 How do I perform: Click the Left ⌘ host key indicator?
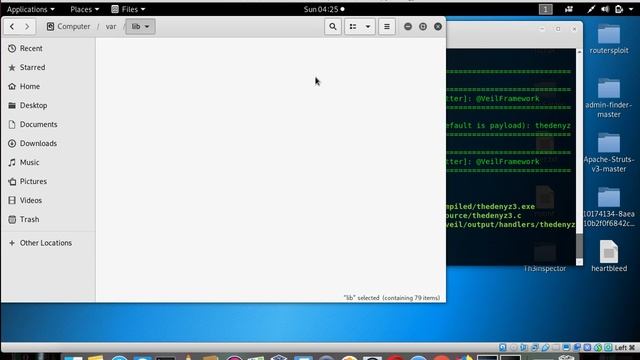625,348
